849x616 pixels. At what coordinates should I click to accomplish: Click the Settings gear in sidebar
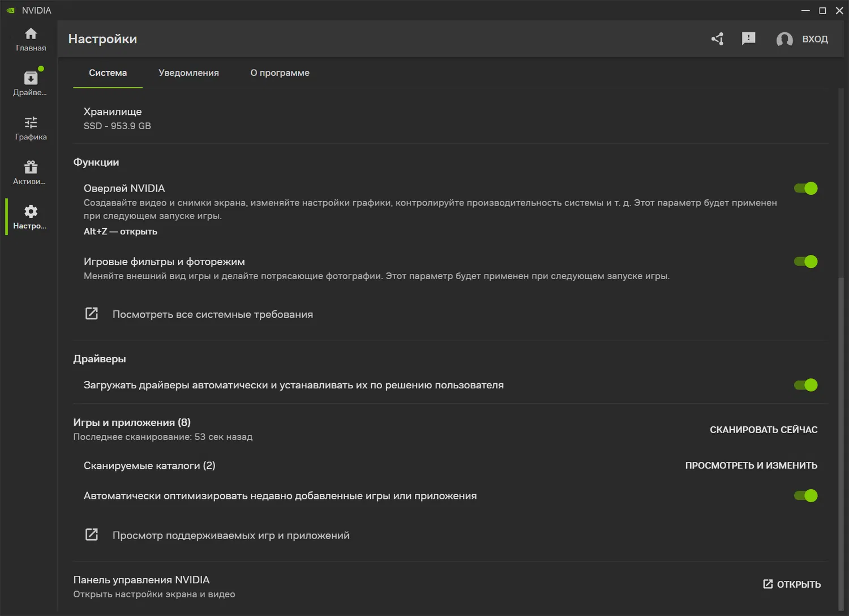pos(31,217)
